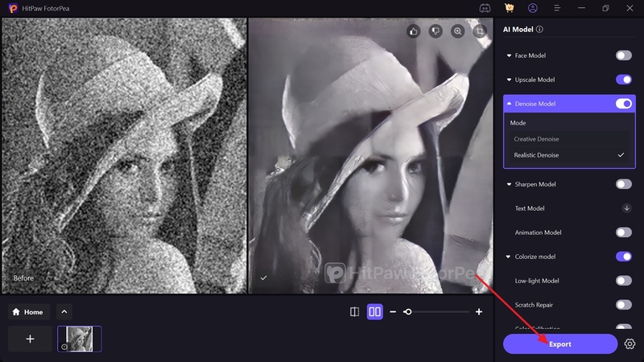Screen dimensions: 644x362
Task: Click the zoom out minus icon
Action: click(393, 312)
